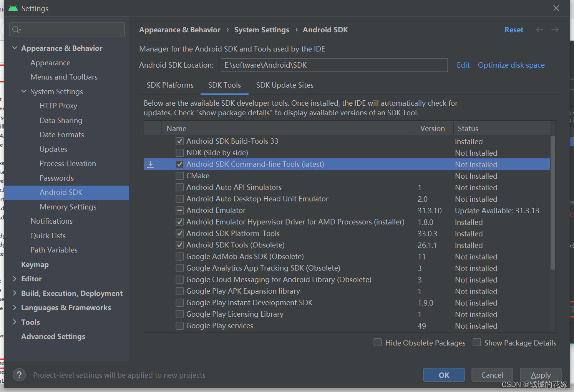Uncheck Android SDK Command-line Tools (latest)
Image resolution: width=574 pixels, height=392 pixels.
tap(179, 164)
